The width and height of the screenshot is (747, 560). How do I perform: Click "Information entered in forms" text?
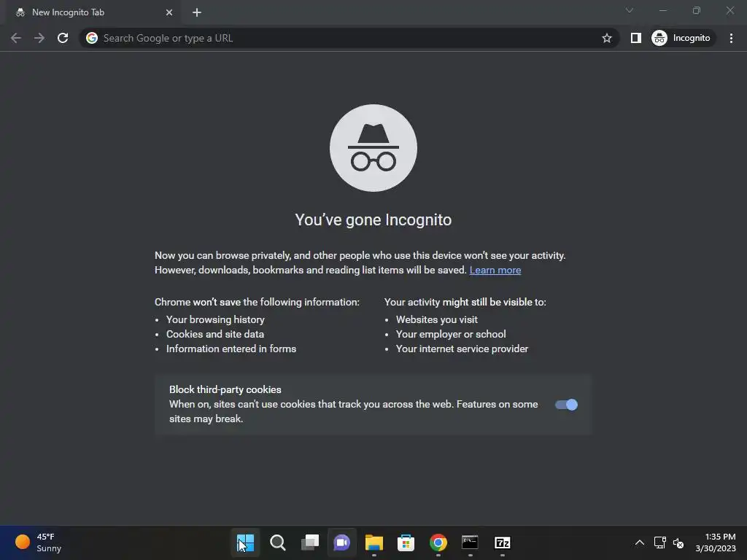[x=231, y=349]
